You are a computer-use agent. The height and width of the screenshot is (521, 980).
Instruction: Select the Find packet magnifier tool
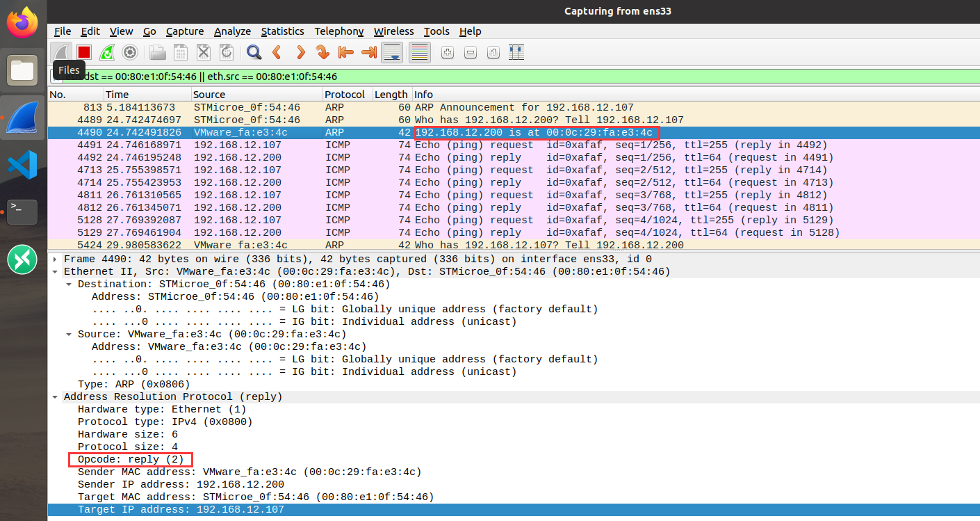pos(253,52)
